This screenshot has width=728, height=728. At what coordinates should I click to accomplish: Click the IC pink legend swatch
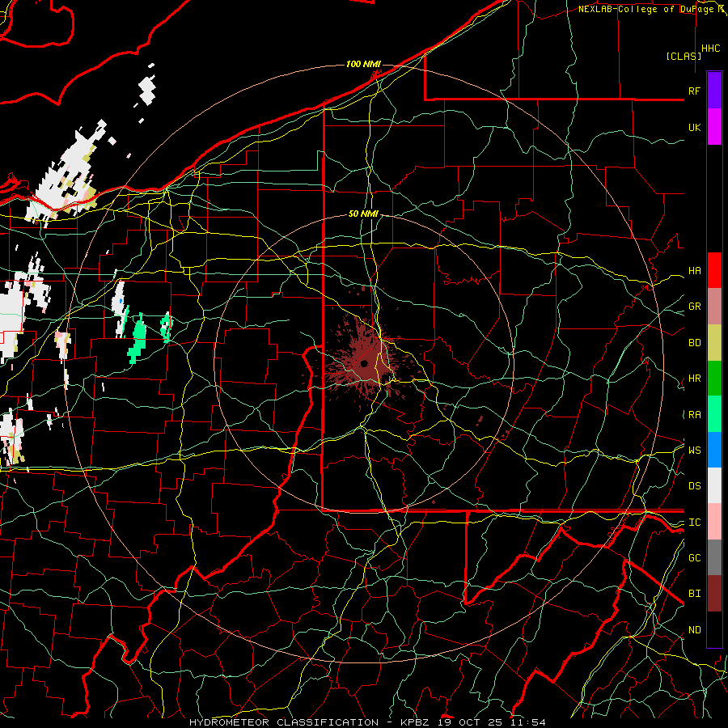pos(714,522)
